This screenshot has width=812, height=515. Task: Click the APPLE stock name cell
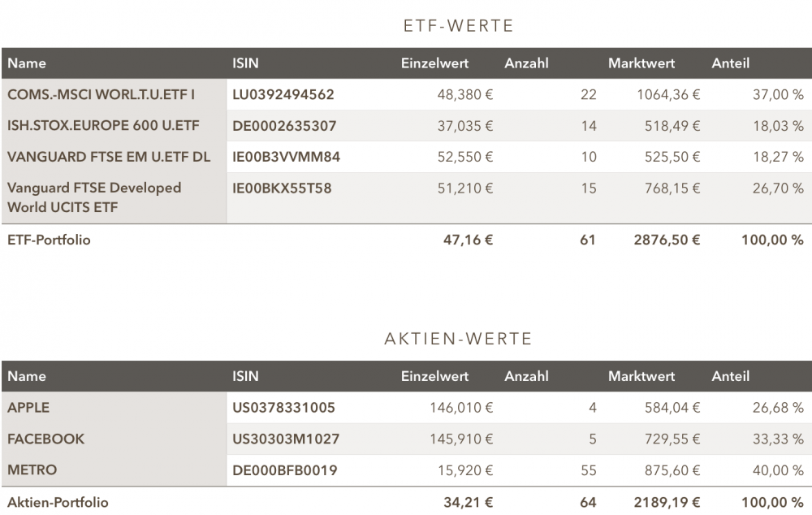click(x=28, y=408)
